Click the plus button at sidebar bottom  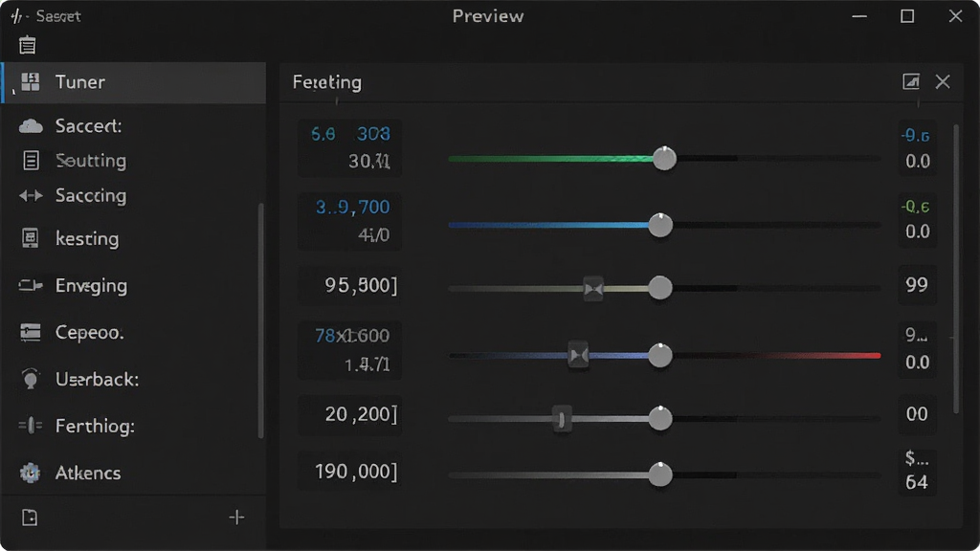coord(236,518)
